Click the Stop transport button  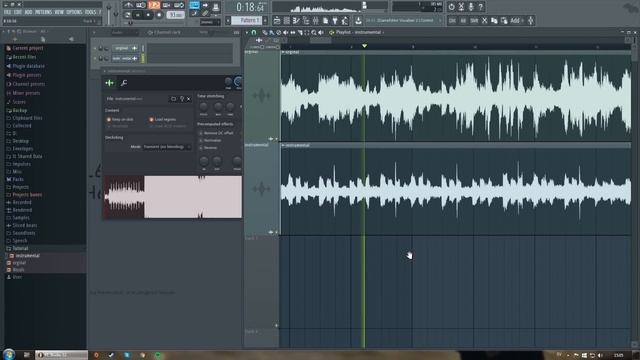148,15
